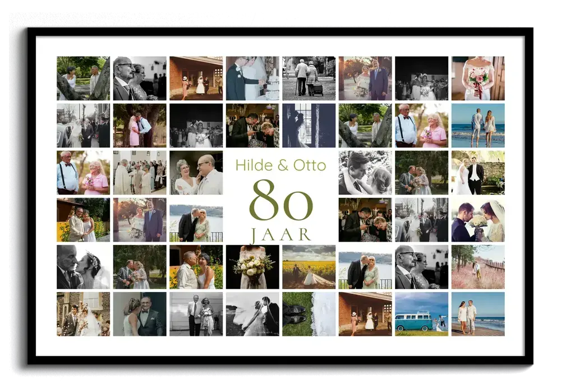This screenshot has height=392, width=561.
Task: Select photo of couple in pink field by fence
Action: pyautogui.click(x=478, y=267)
